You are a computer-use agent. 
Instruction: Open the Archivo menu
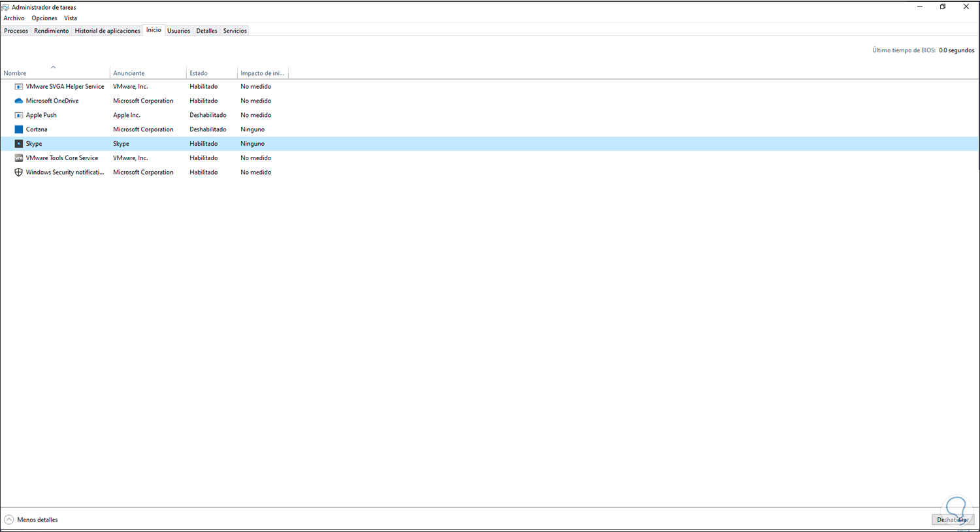click(14, 18)
